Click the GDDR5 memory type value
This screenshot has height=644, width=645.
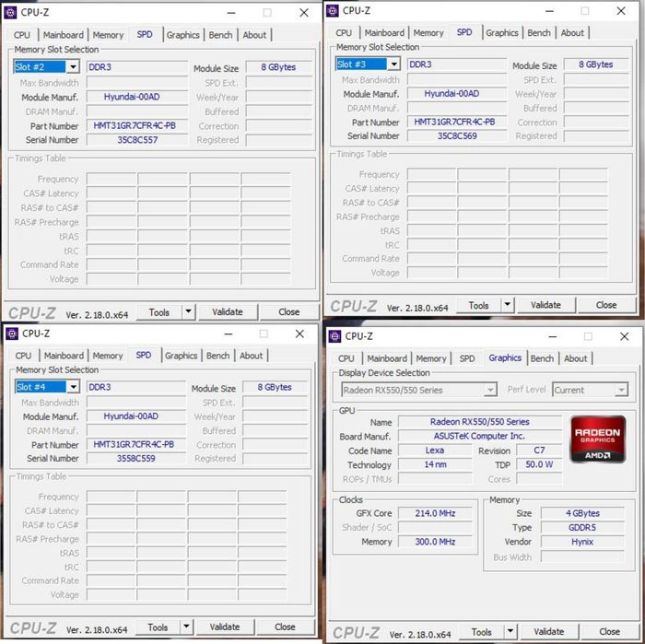(582, 528)
